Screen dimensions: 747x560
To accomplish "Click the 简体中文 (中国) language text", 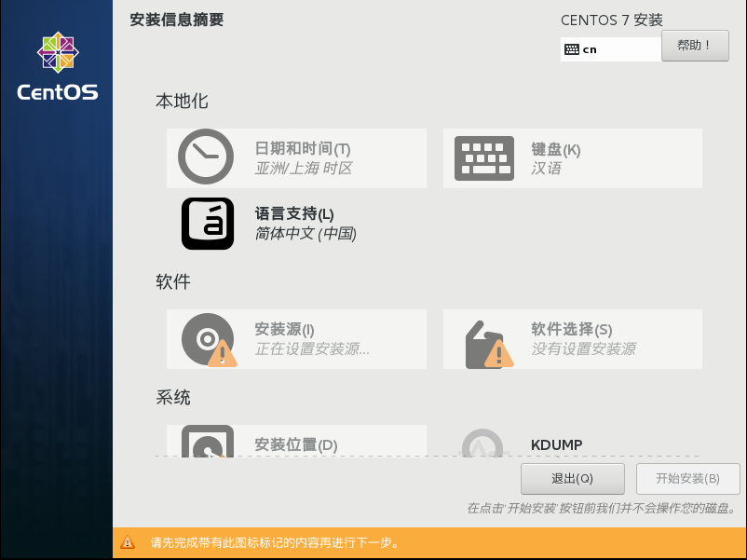I will coord(306,234).
